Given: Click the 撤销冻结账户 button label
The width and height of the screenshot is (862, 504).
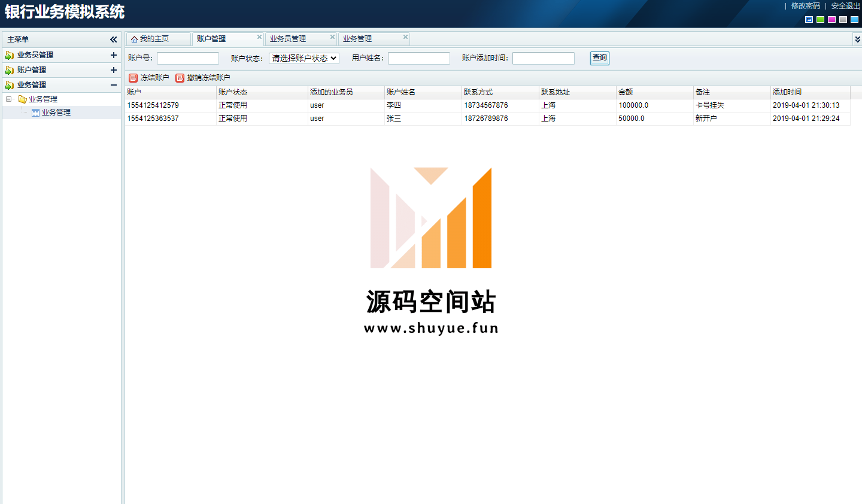Looking at the screenshot, I should click(x=209, y=78).
